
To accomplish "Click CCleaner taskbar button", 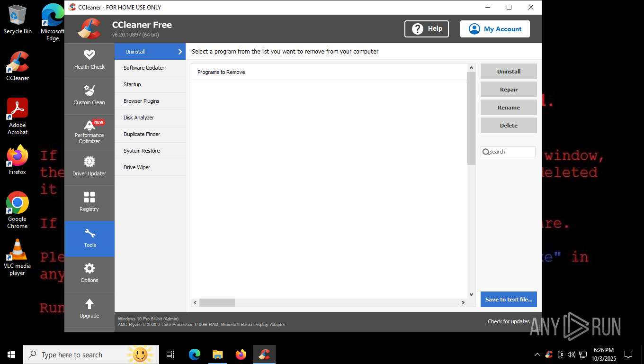I will (264, 355).
